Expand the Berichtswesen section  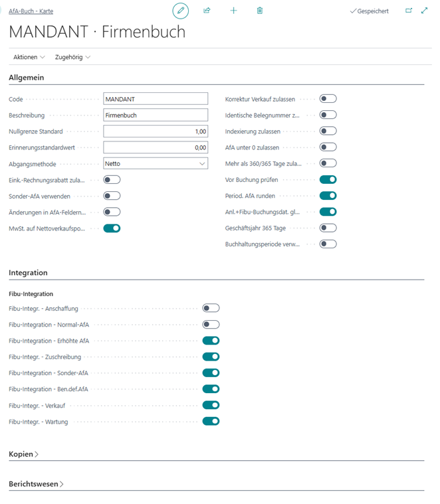click(37, 484)
